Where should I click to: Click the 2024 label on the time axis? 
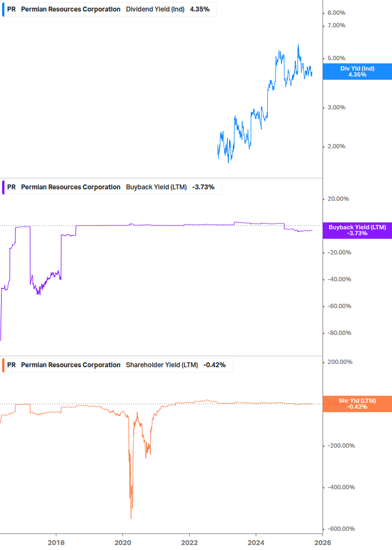(256, 543)
